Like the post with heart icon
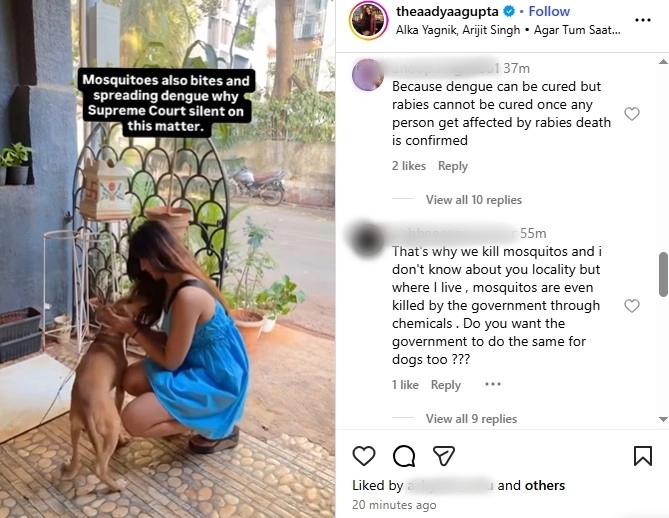 (364, 456)
